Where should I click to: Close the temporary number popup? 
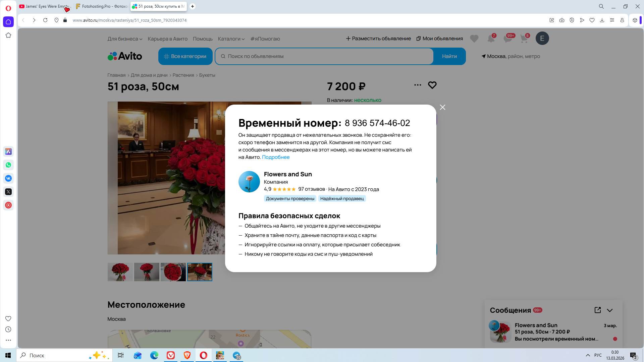pyautogui.click(x=442, y=107)
